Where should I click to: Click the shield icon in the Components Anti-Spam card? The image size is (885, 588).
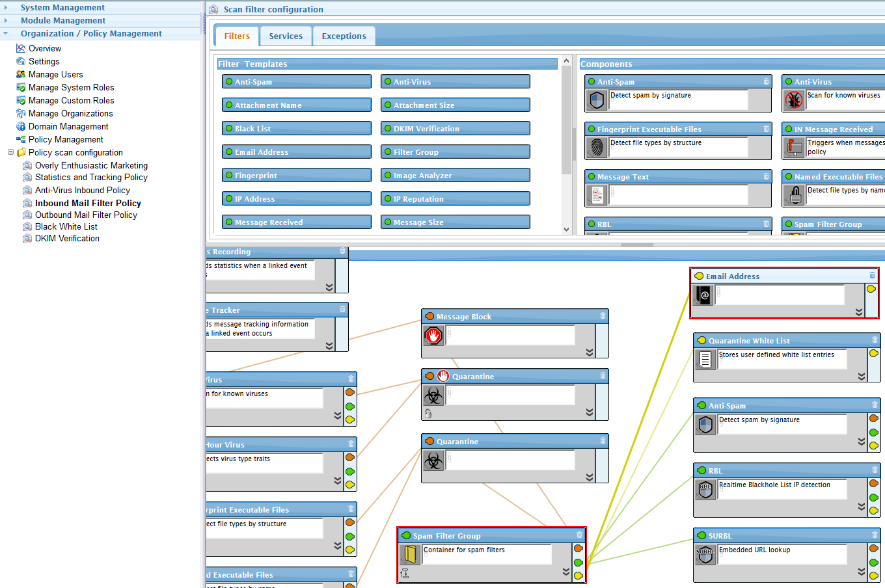597,100
